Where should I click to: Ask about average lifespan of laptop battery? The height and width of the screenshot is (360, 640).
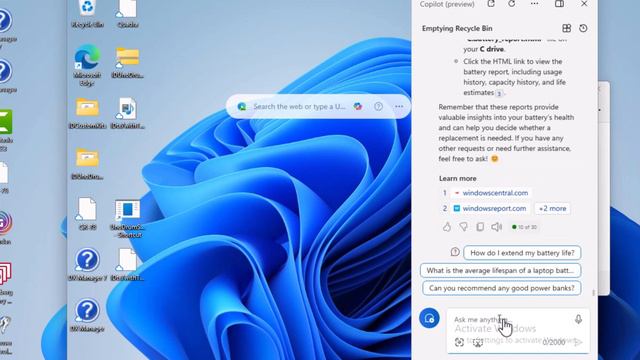pos(500,270)
